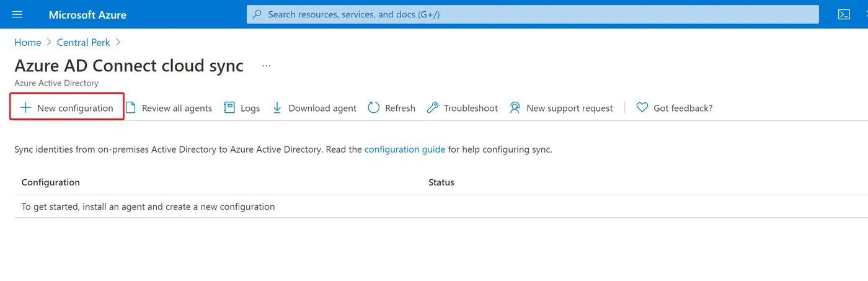Go to the Home breadcrumb
The width and height of the screenshot is (868, 281).
click(x=27, y=42)
